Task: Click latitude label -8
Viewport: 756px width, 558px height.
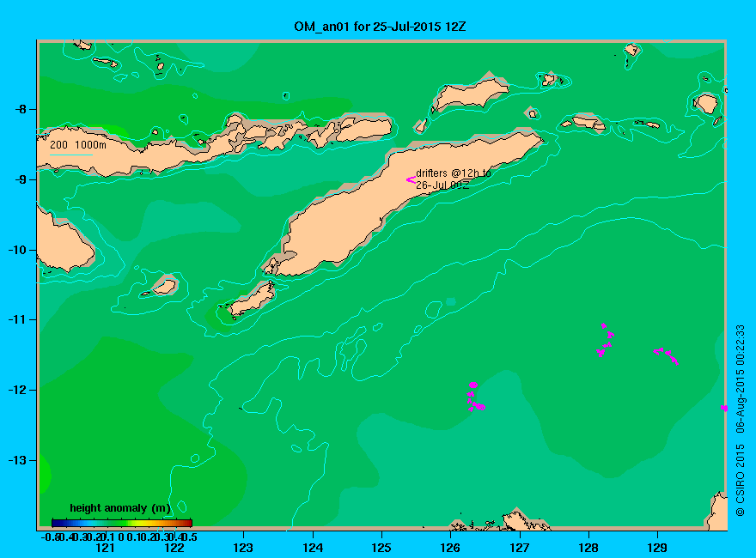Action: (x=21, y=109)
